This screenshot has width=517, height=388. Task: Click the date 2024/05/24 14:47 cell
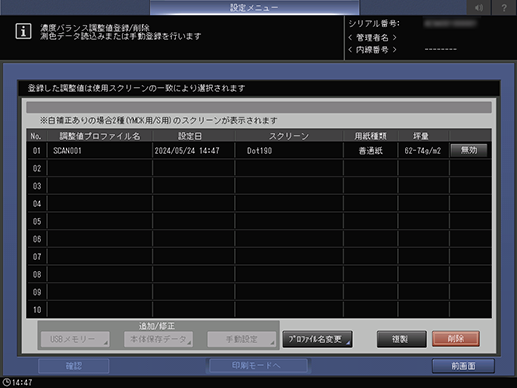[194, 151]
